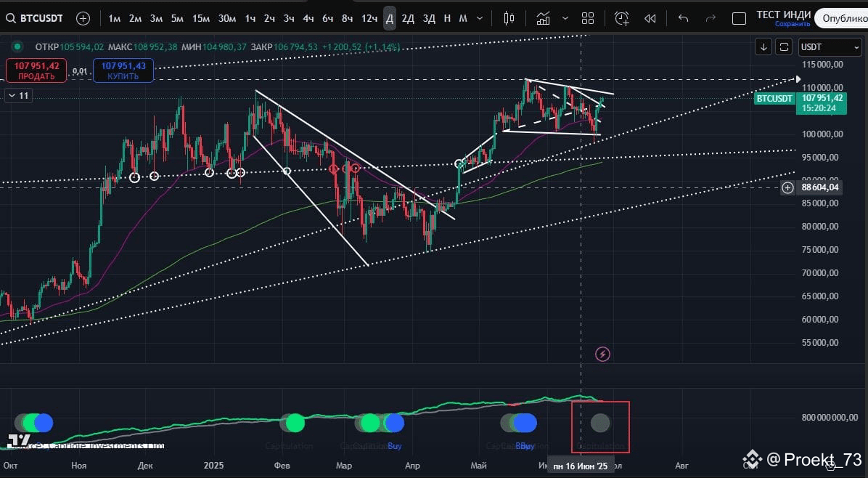Open indicator templates grid icon
Image resolution: width=868 pixels, height=478 pixels.
click(x=588, y=19)
